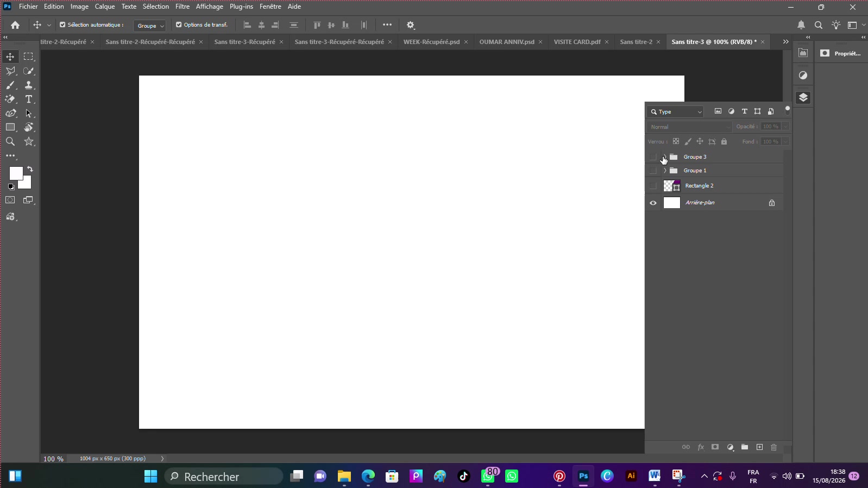Viewport: 868px width, 488px height.
Task: Click the foreground color swatch
Action: pos(15,172)
